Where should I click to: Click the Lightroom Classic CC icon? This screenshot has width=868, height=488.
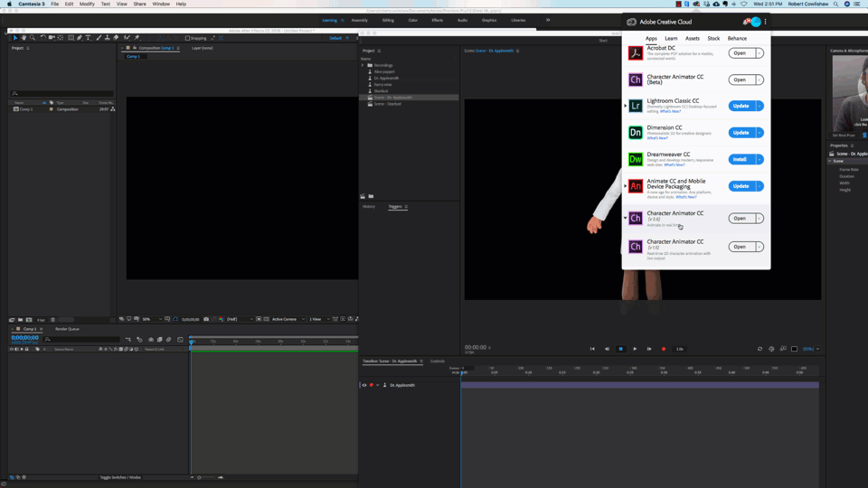coord(635,106)
